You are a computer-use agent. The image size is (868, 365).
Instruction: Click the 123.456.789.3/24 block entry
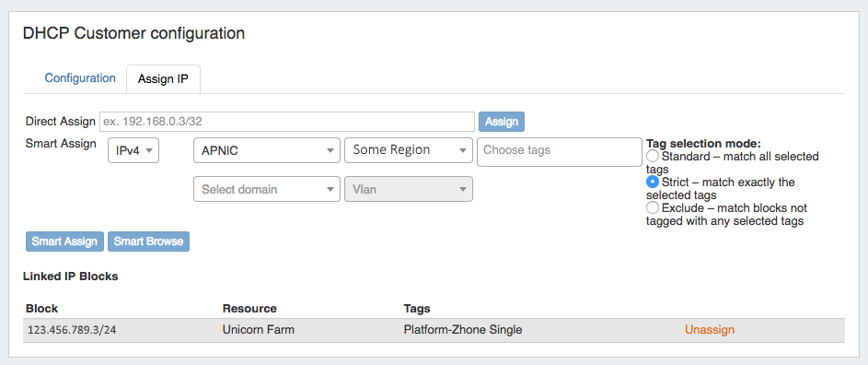tap(72, 330)
